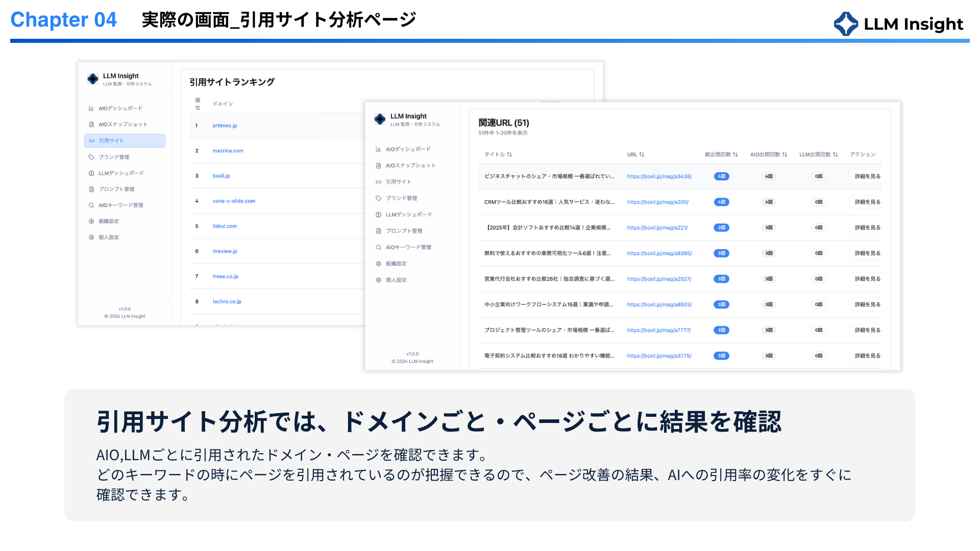Click the LLM Insight slide header logo
This screenshot has height=551, width=980.
tap(898, 24)
